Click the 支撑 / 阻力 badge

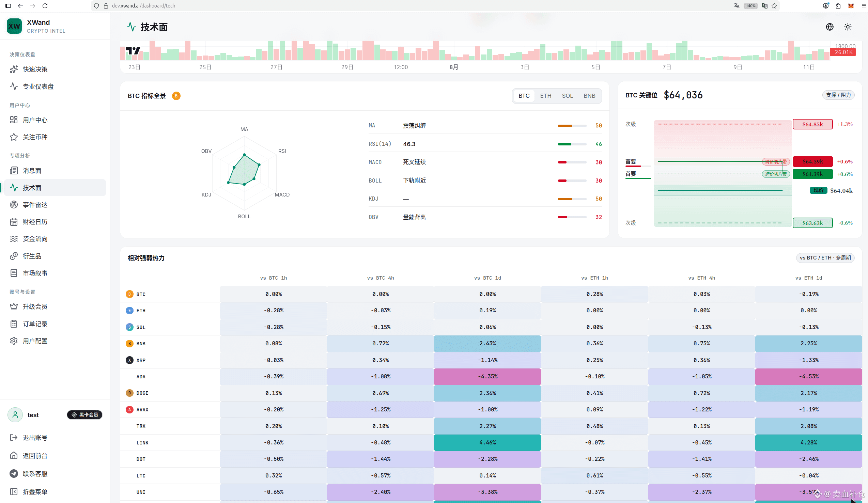coord(838,95)
